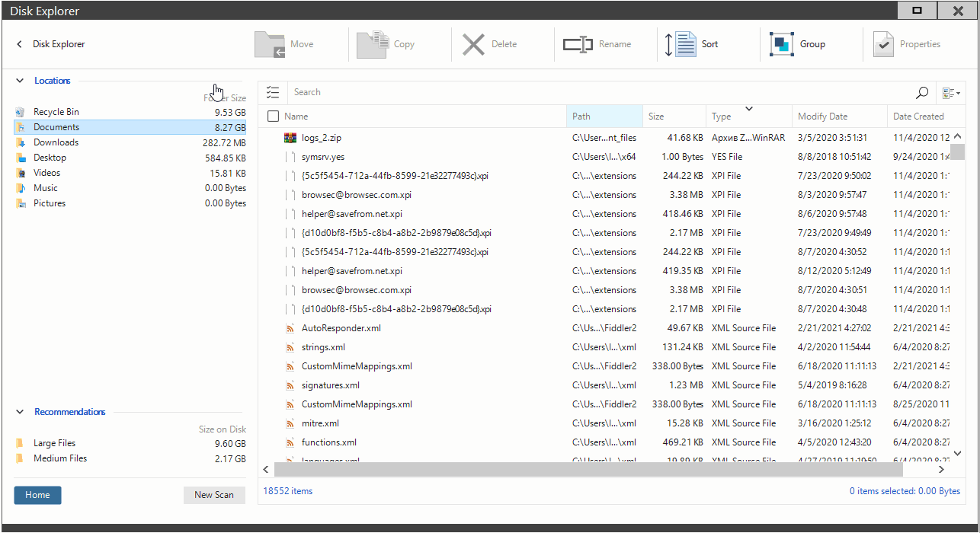Select Recycle Bin location
Viewport: 980px width, 533px height.
56,112
